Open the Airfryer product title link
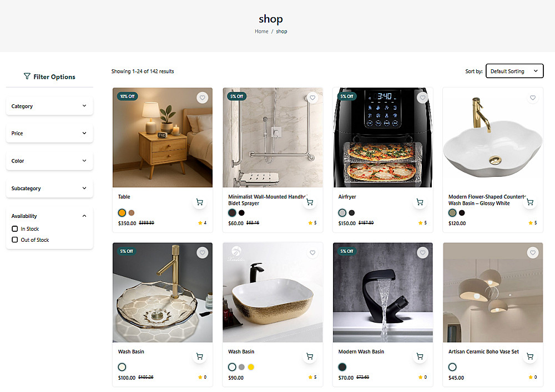555x392 pixels. (347, 197)
